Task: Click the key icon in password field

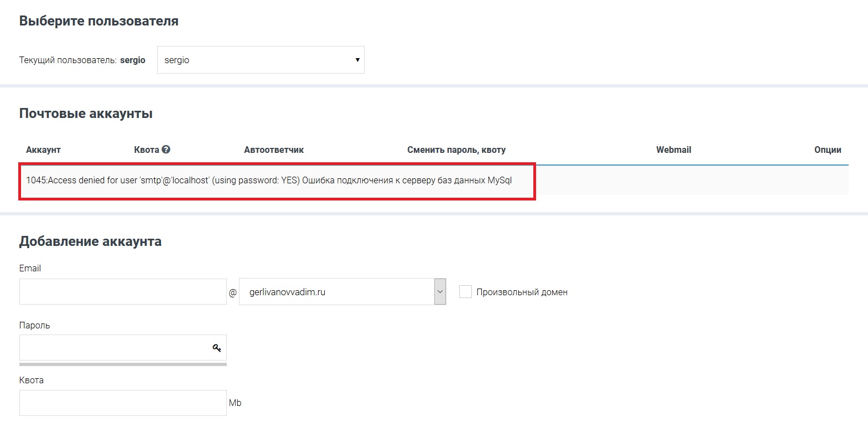Action: point(217,348)
